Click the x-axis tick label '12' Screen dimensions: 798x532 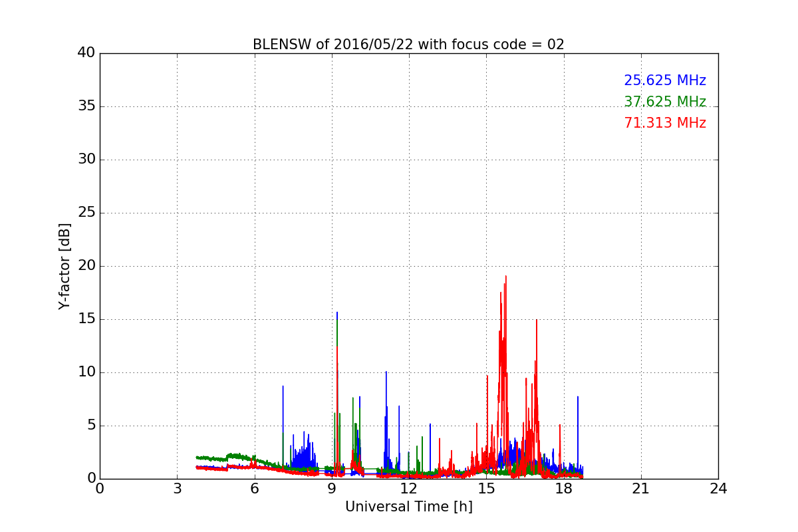point(409,489)
